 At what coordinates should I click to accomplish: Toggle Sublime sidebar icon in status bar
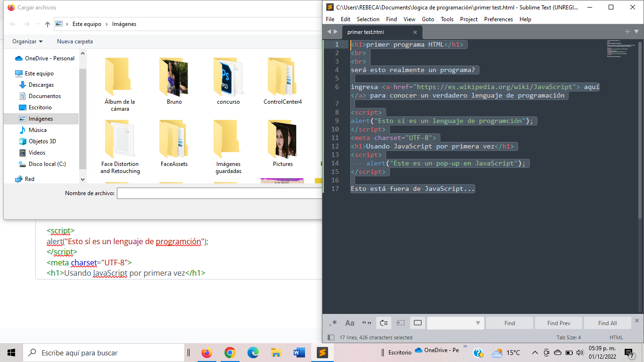pos(330,337)
